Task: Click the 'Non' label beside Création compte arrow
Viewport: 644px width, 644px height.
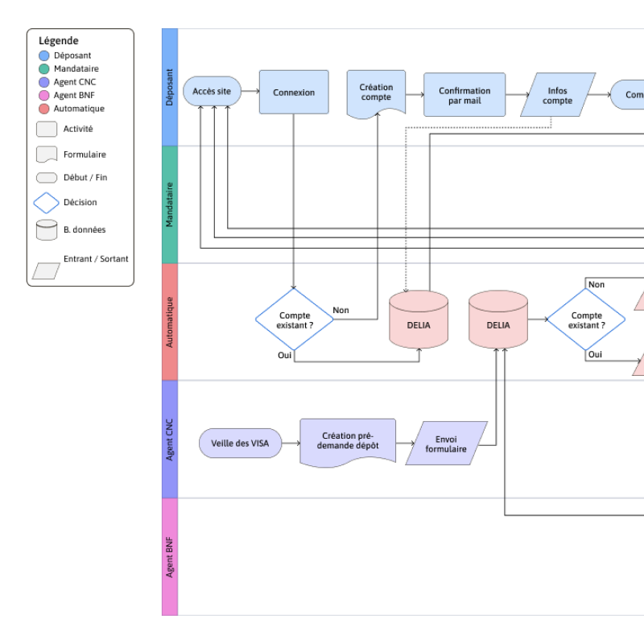Action: [341, 310]
